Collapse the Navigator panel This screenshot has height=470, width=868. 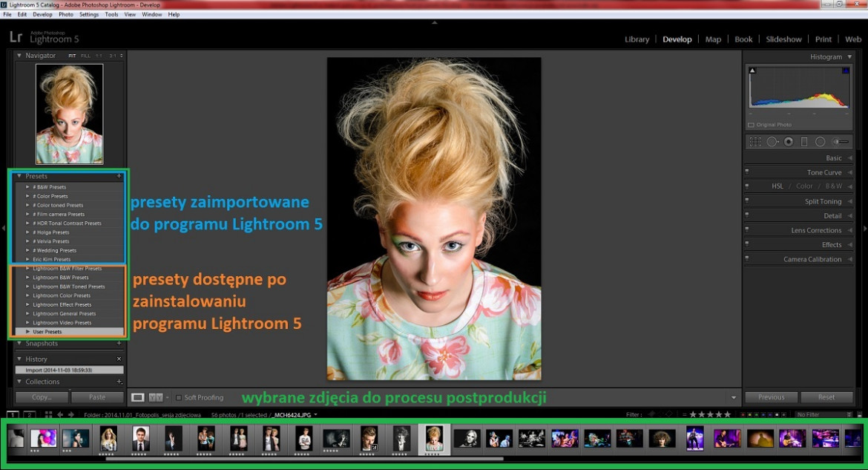19,56
